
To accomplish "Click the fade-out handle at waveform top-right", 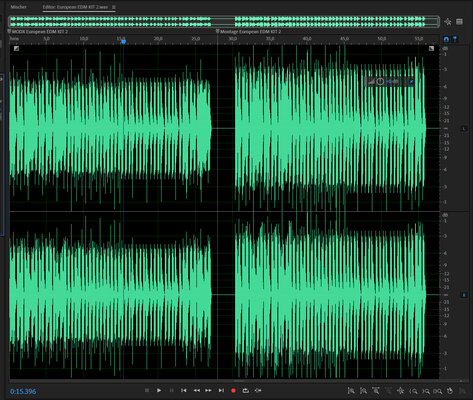I will (431, 49).
